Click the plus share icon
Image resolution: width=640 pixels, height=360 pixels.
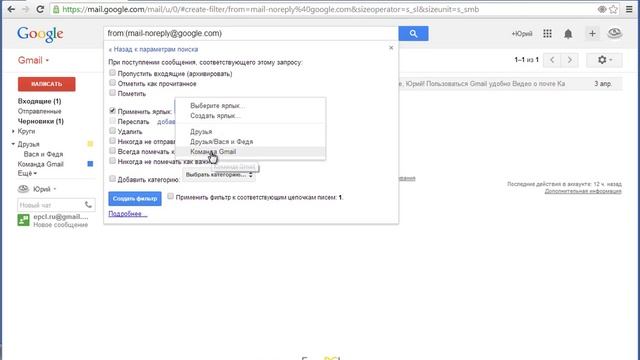(592, 33)
